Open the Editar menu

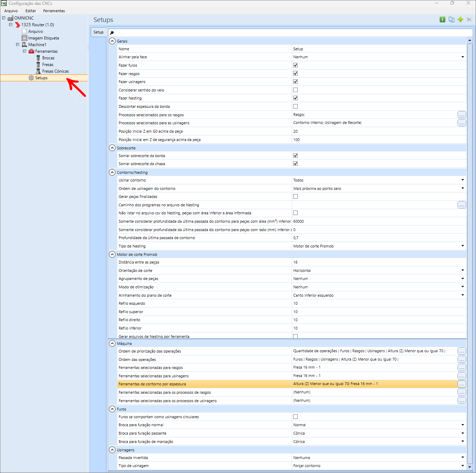click(x=31, y=11)
